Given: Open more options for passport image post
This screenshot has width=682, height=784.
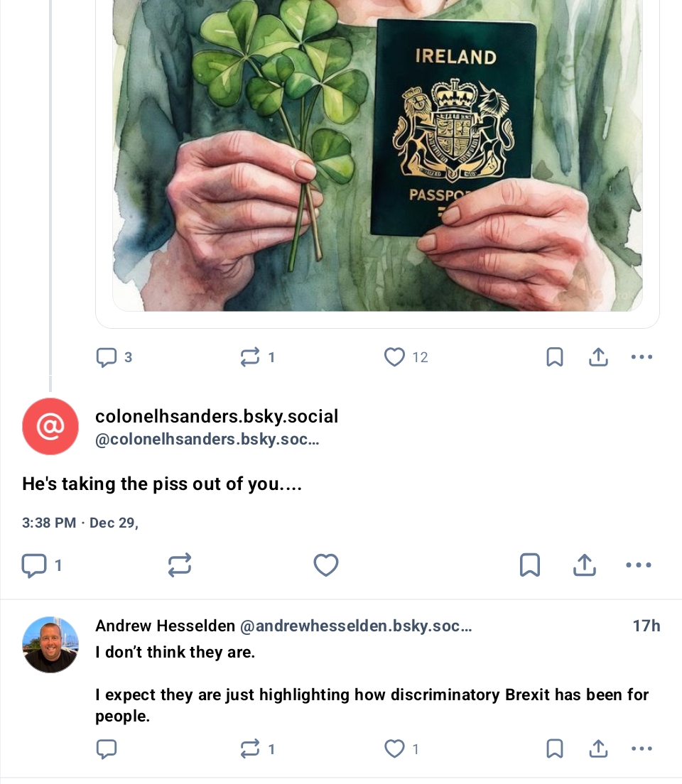Looking at the screenshot, I should [642, 357].
